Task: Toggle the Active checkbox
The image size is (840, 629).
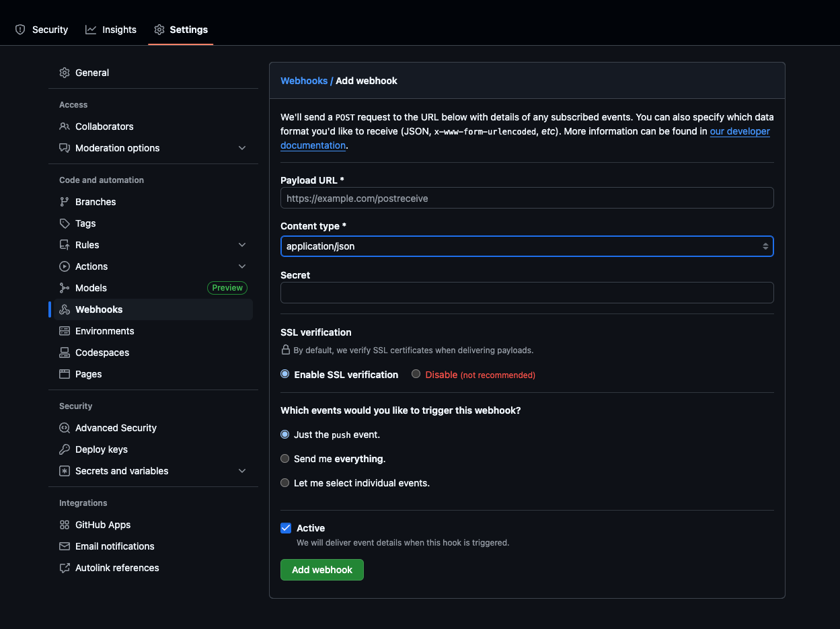Action: (286, 528)
